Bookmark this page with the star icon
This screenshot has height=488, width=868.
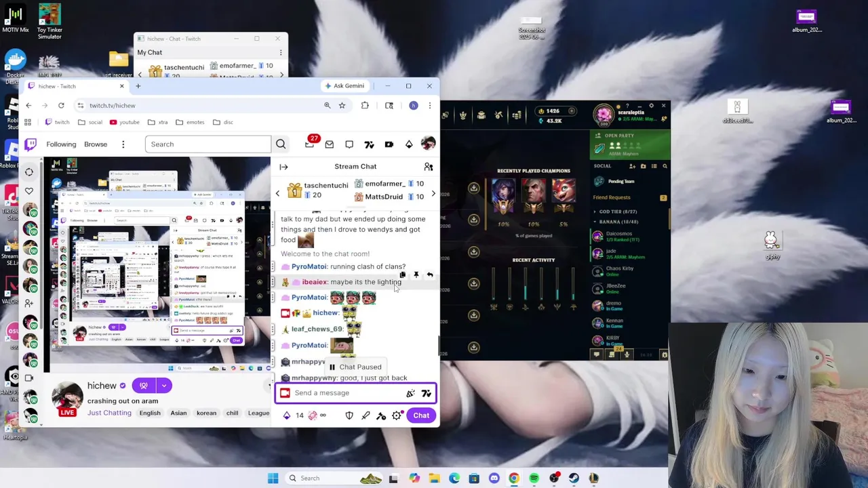342,105
